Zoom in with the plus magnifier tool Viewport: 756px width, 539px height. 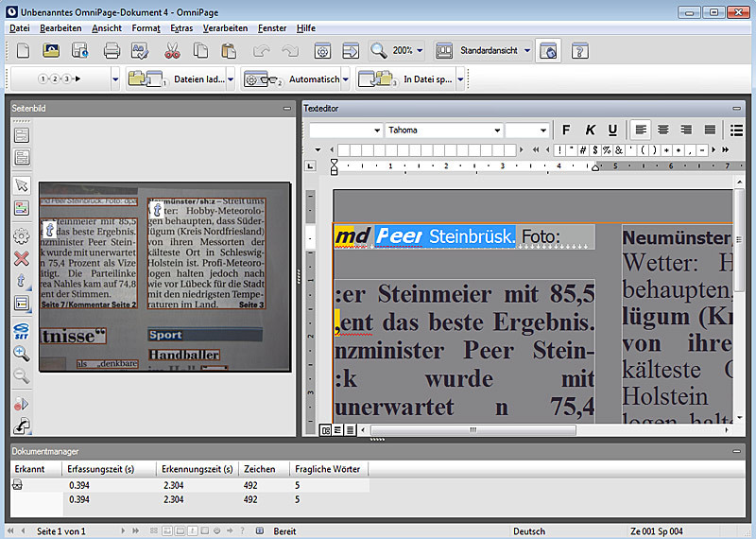click(22, 354)
